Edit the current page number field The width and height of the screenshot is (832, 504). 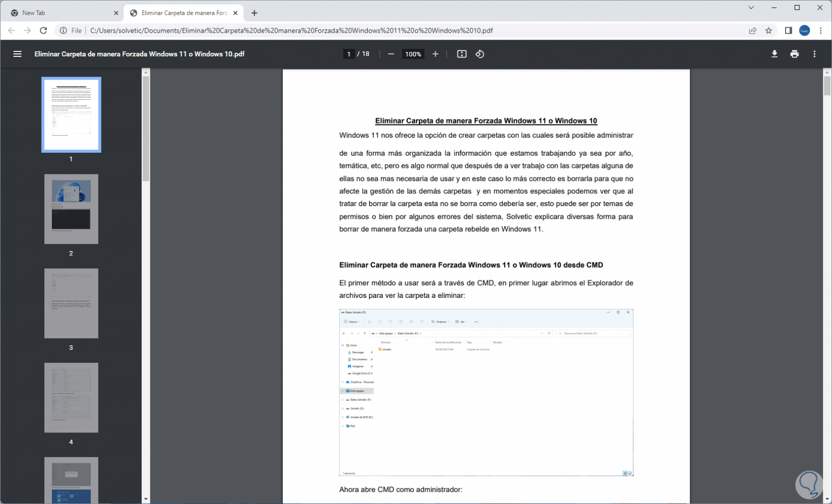tap(348, 54)
